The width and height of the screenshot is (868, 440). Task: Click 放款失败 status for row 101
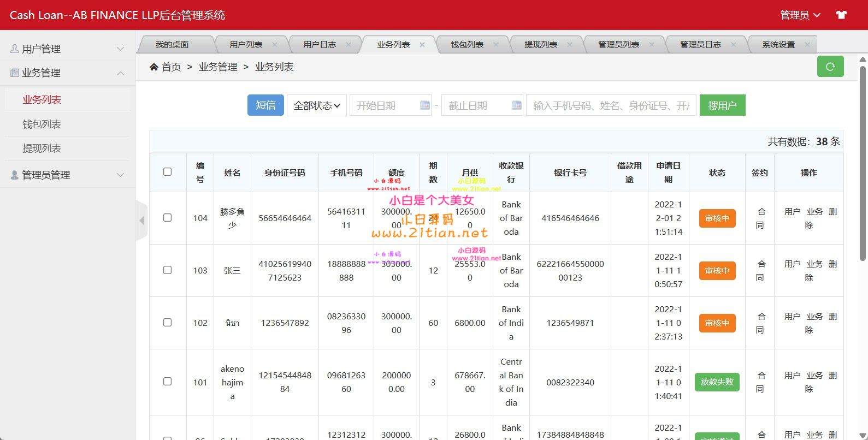[x=717, y=382]
